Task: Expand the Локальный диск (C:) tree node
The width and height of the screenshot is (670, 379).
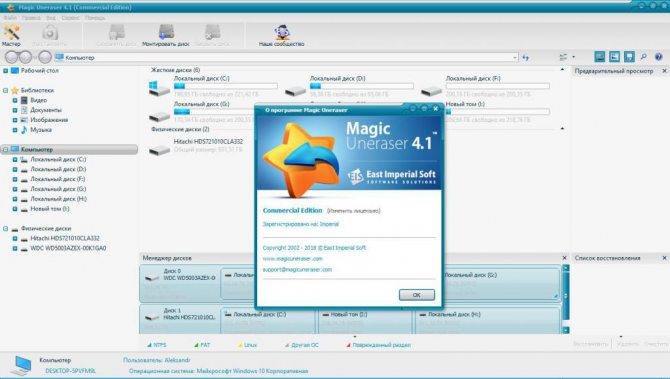Action: pyautogui.click(x=15, y=159)
